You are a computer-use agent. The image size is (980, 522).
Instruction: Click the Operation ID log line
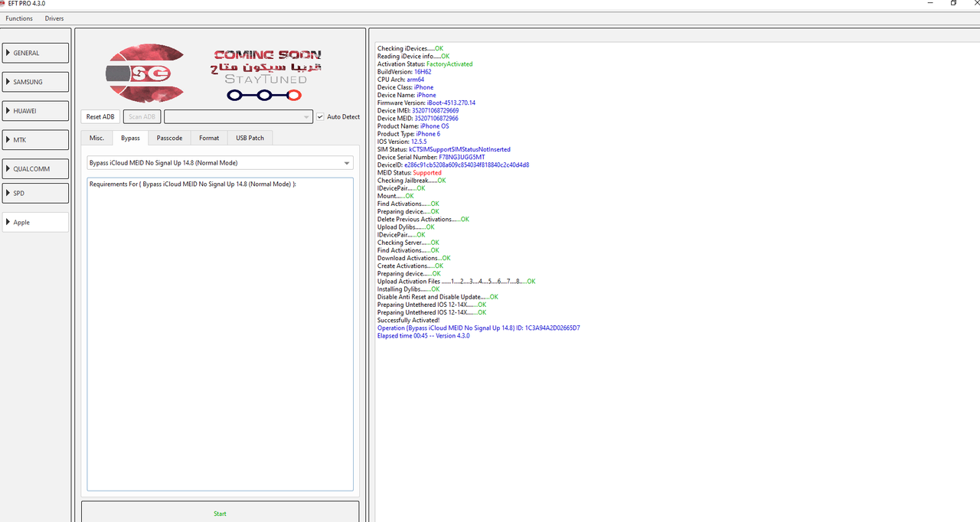coord(479,328)
